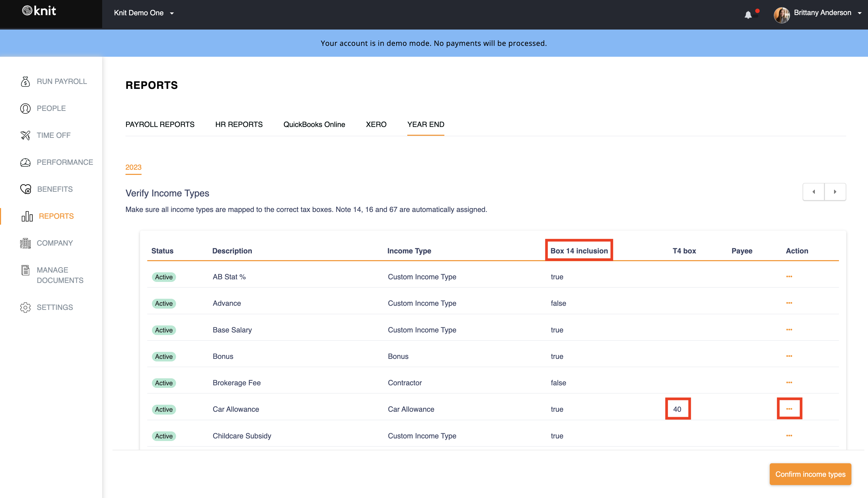Viewport: 868px width, 498px height.
Task: Navigate to Performance
Action: (65, 162)
